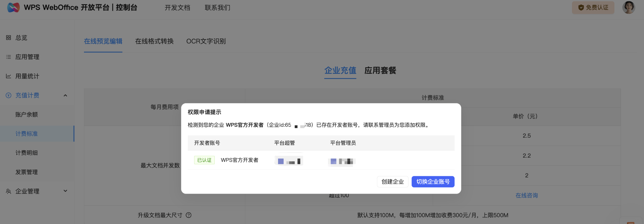644x224 pixels.
Task: Click the blurred 平台超管 user entry
Action: tap(289, 161)
